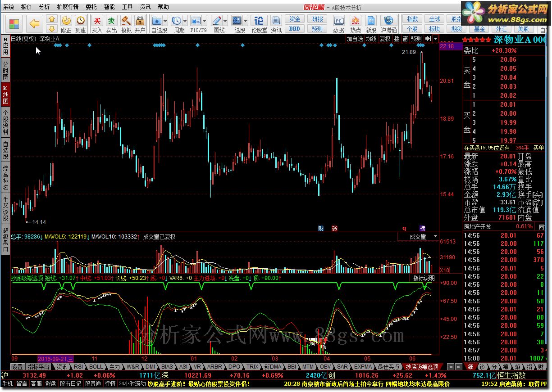Open 沪港通 connect icon

[x=388, y=24]
